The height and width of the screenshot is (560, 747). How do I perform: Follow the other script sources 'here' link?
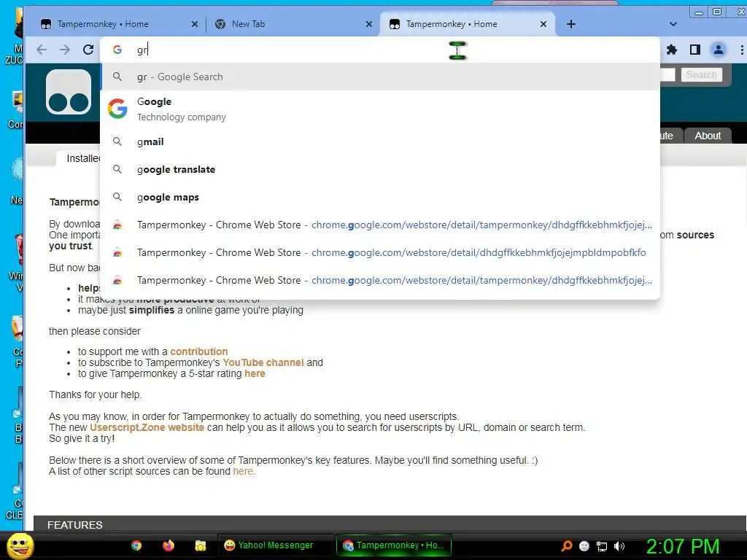click(x=243, y=471)
